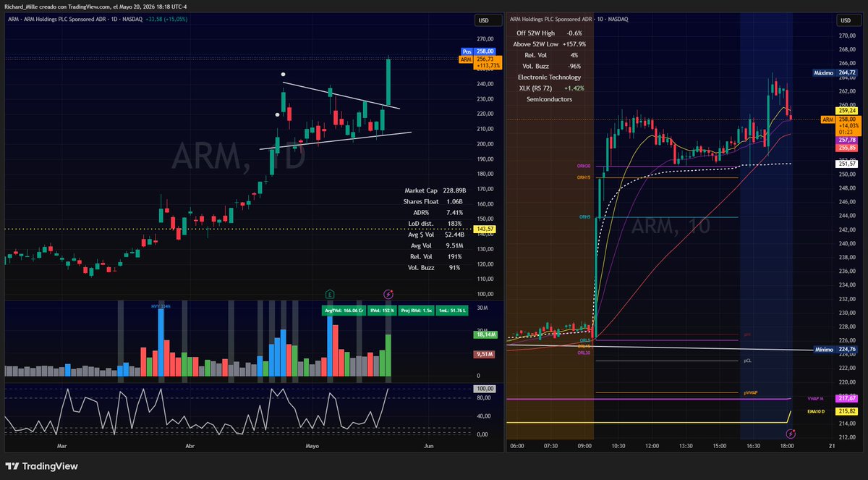Click the lightning event icon on 10-minute chart
The image size is (868, 480).
[x=790, y=434]
